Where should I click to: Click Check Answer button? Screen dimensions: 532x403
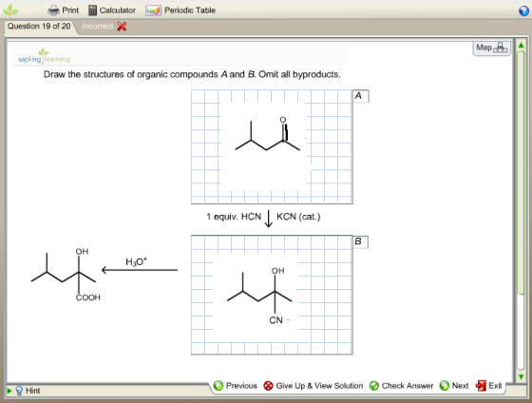401,386
